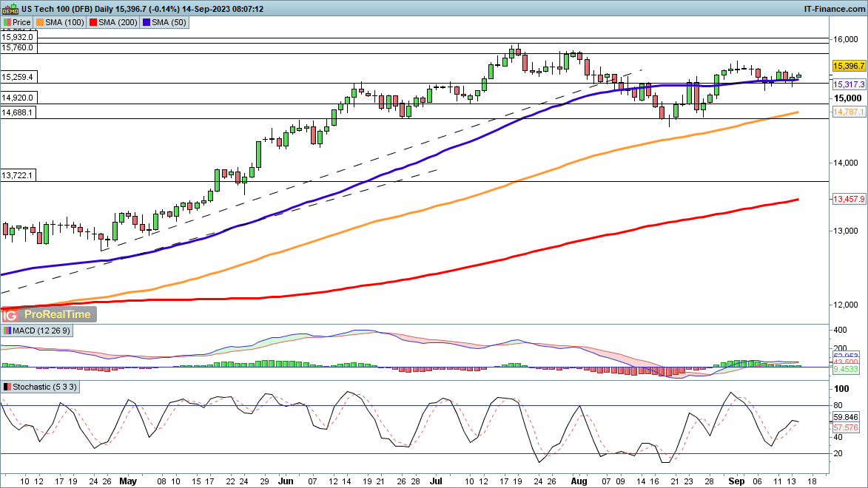Click the blue SMA (50) legend swatch
This screenshot has height=488, width=868.
146,22
